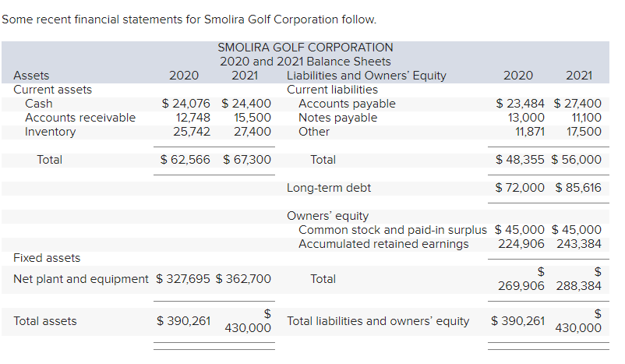Select the 2020 Total assets $390,261
The width and height of the screenshot is (625, 364).
tap(183, 321)
